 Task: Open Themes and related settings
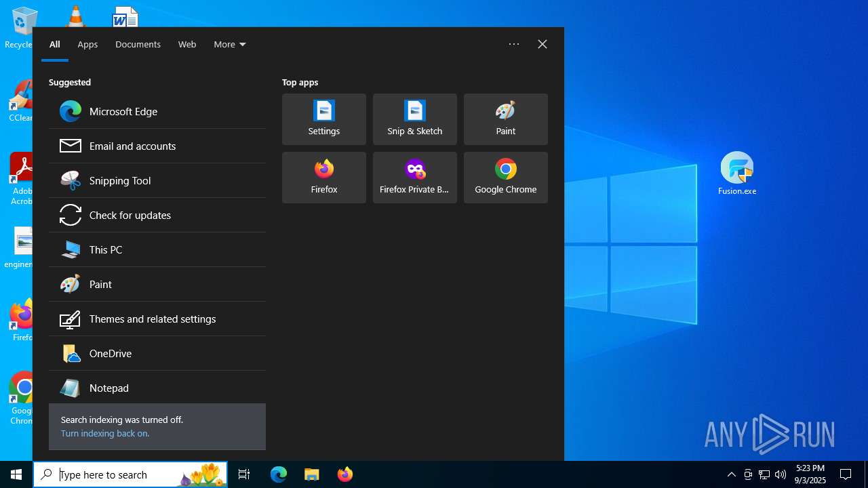point(157,319)
